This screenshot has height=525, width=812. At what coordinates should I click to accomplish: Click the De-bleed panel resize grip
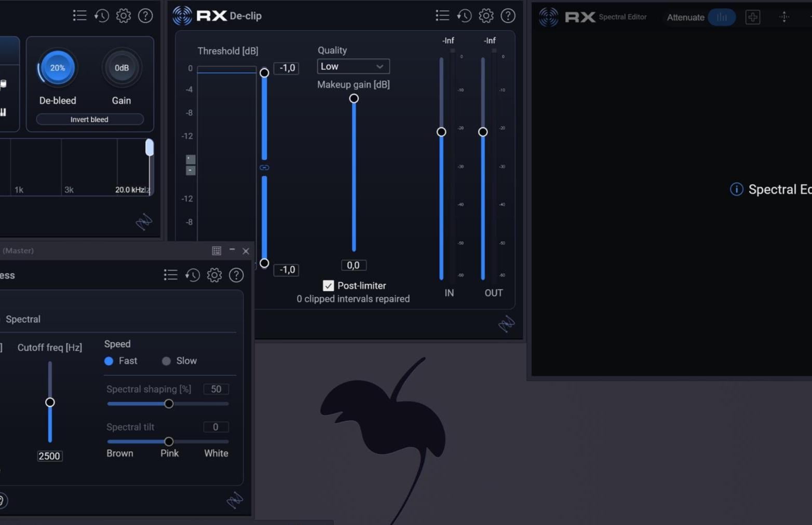click(144, 222)
